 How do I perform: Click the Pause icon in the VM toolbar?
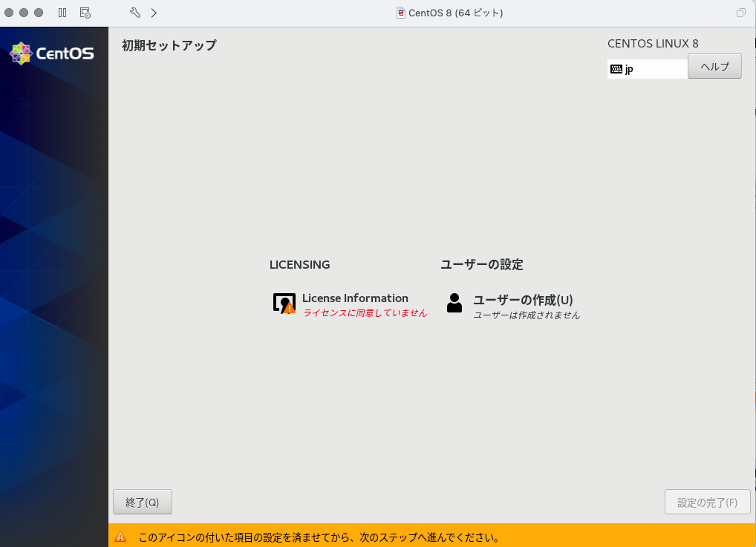click(62, 13)
